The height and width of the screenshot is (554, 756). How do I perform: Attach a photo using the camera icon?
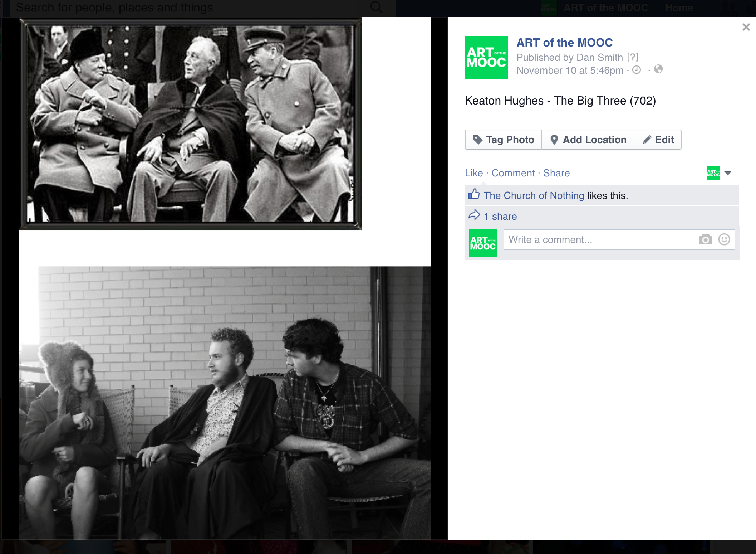pos(705,239)
